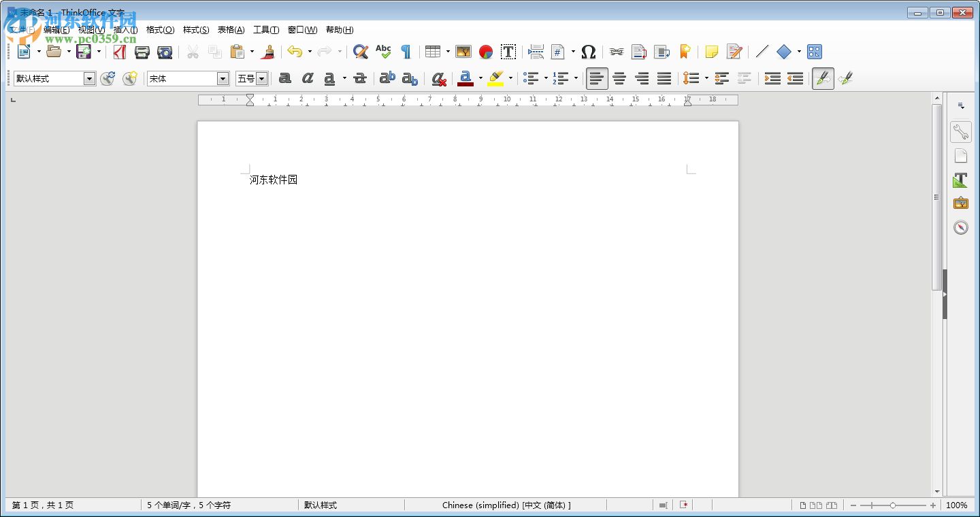The width and height of the screenshot is (980, 517).
Task: Insert a text box
Action: point(508,52)
